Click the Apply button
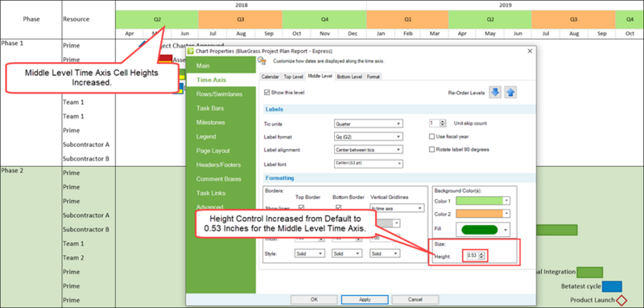Image resolution: width=644 pixels, height=308 pixels. 365,300
